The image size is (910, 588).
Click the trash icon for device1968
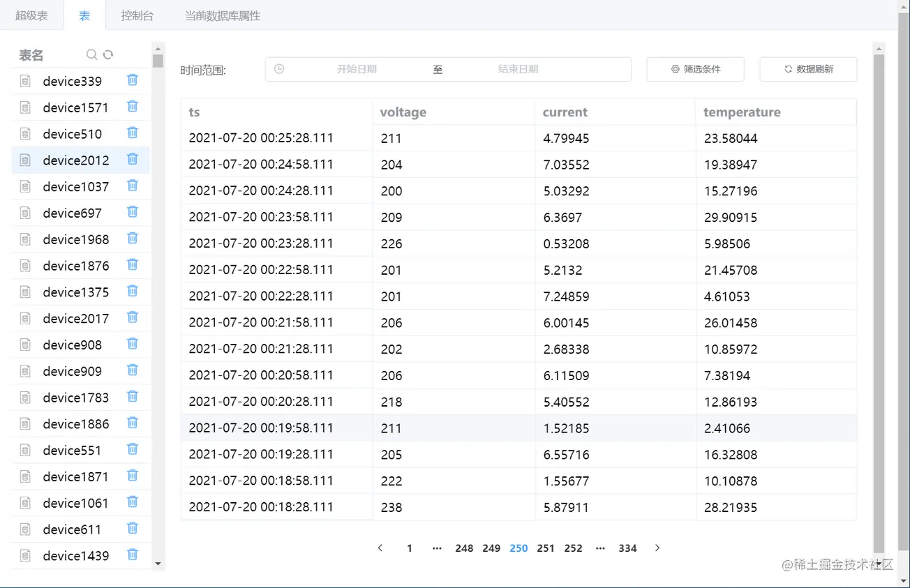pyautogui.click(x=133, y=239)
